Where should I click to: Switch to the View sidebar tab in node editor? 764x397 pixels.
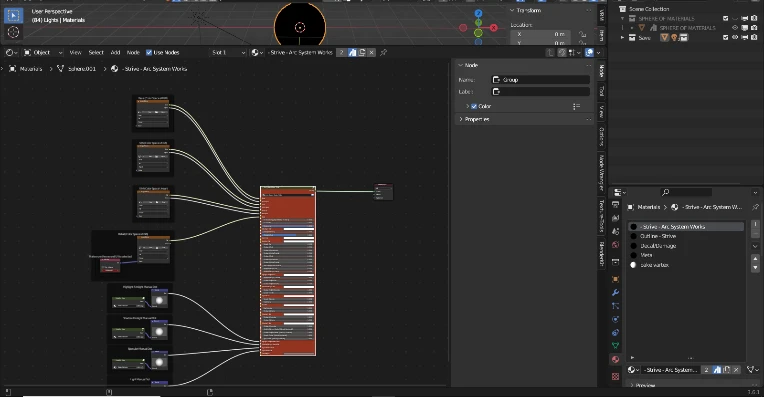pos(602,112)
